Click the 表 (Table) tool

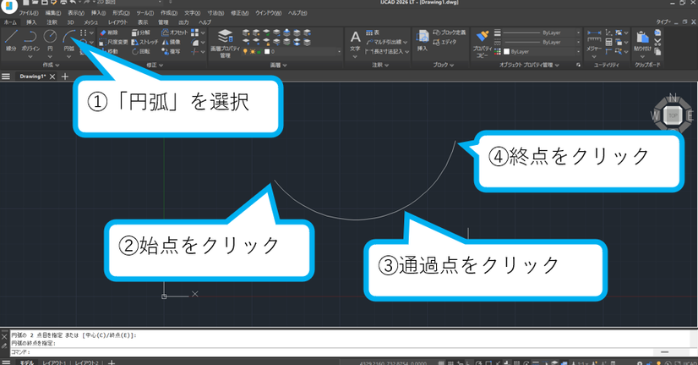[373, 33]
